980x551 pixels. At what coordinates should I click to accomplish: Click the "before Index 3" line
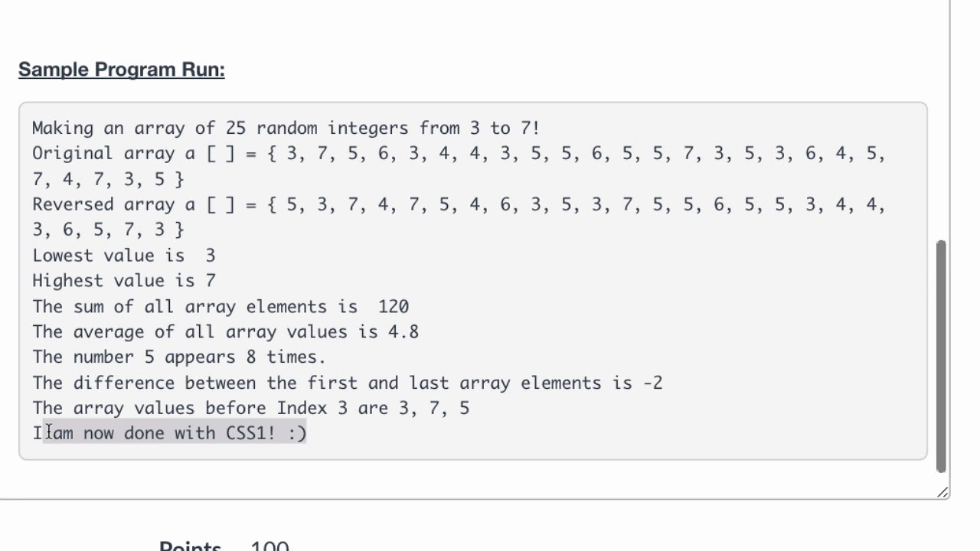click(x=251, y=408)
